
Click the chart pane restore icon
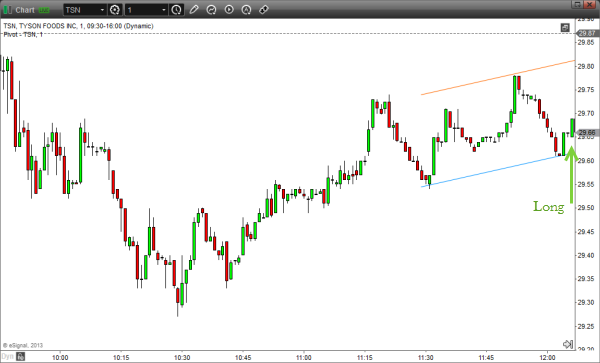(x=565, y=28)
